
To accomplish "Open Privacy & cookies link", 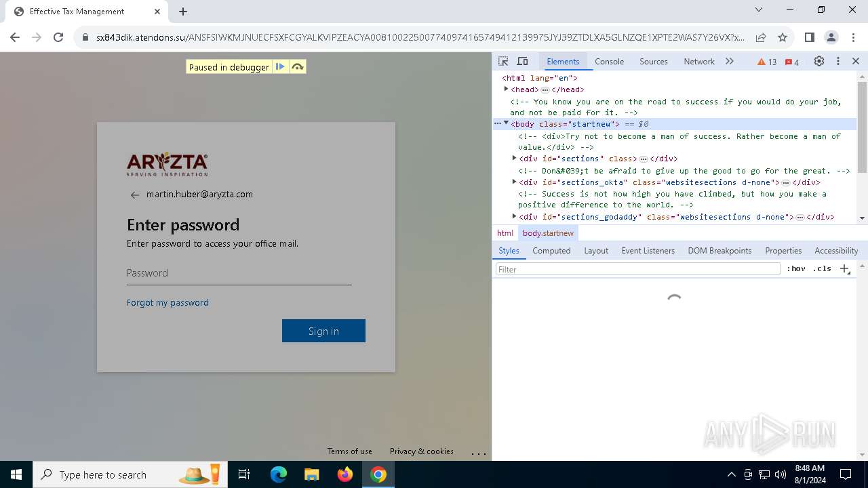I will click(x=421, y=451).
